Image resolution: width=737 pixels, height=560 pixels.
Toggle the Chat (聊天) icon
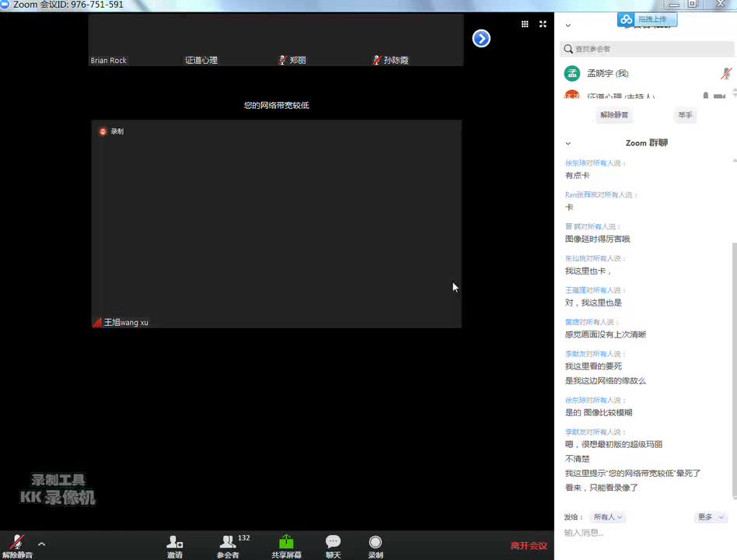pos(333,547)
